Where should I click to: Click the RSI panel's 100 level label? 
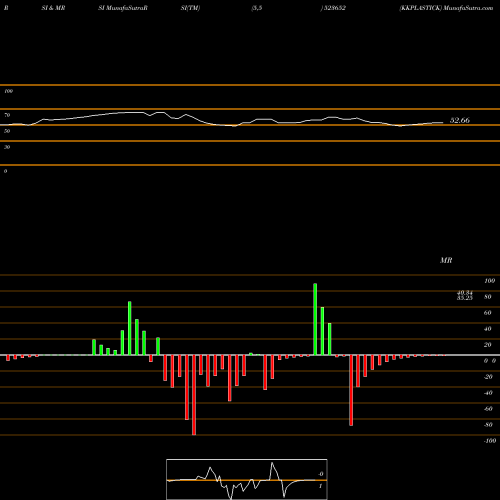(8, 91)
